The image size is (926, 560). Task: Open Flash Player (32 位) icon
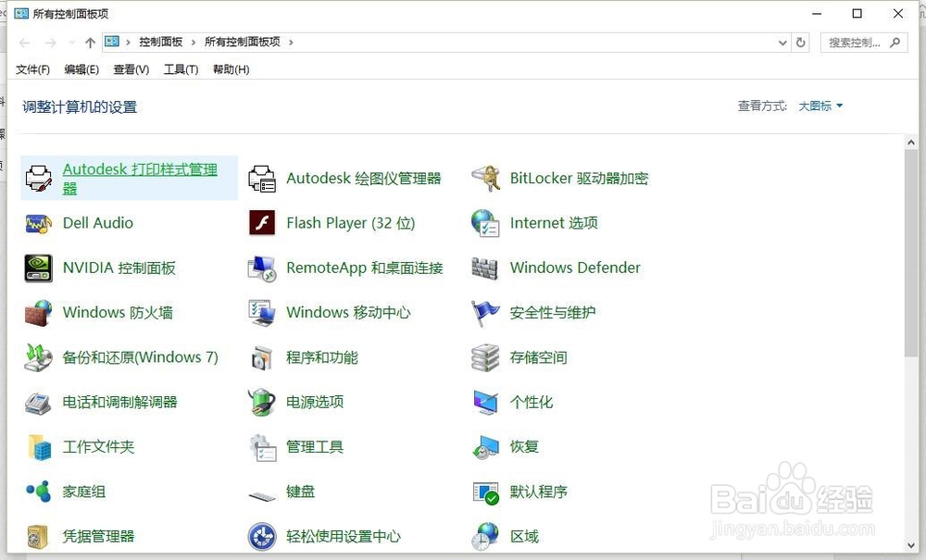pyautogui.click(x=262, y=223)
